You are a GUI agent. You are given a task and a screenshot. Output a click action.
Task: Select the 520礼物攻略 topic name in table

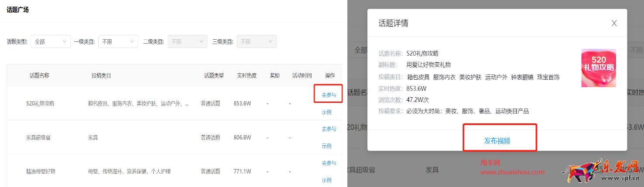click(x=40, y=104)
